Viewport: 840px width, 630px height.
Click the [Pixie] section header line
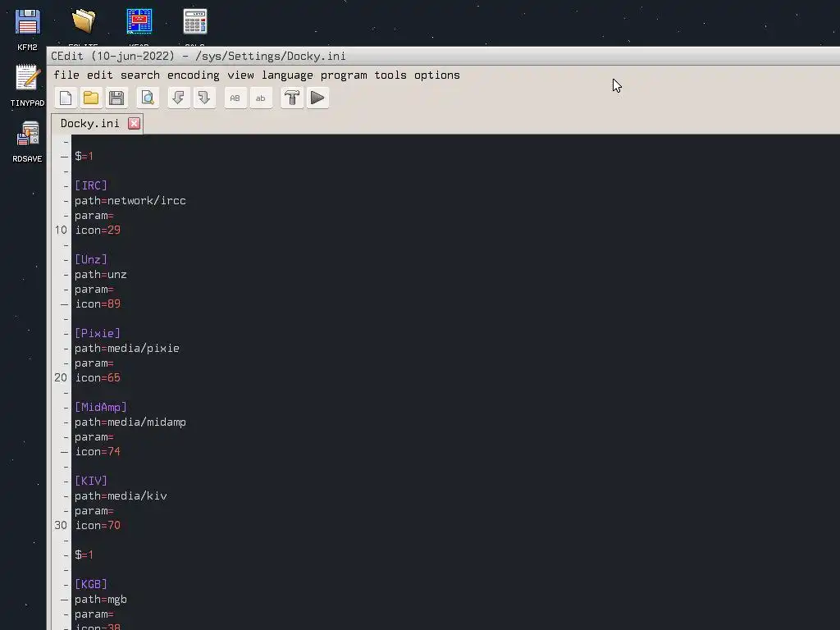(x=98, y=334)
